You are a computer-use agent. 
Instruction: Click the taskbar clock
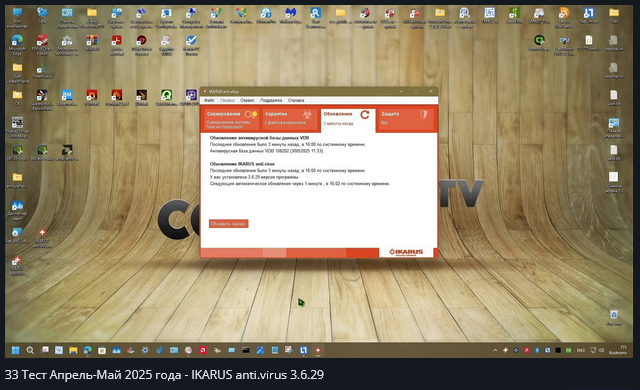(x=618, y=350)
